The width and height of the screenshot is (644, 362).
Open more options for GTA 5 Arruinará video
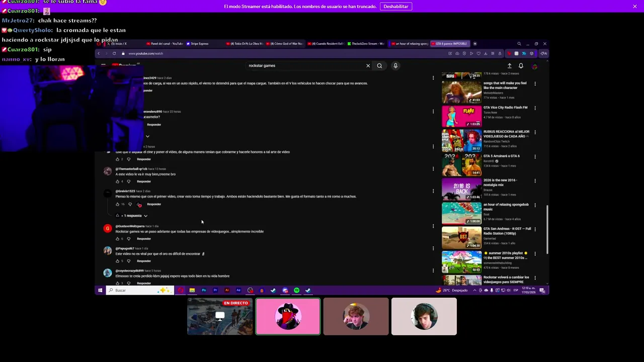[535, 157]
